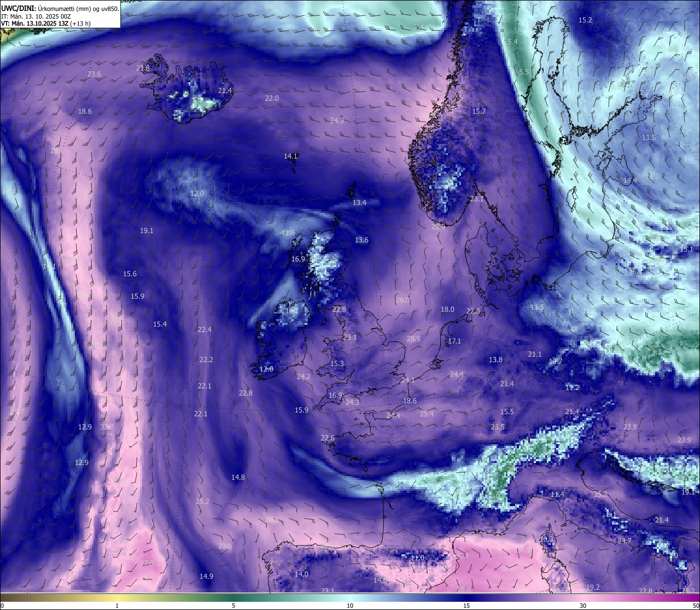This screenshot has width=700, height=610.
Task: Click the map value 15.1 at right edge
Action: click(686, 249)
